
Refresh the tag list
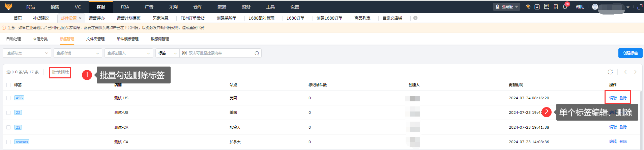coord(610,72)
